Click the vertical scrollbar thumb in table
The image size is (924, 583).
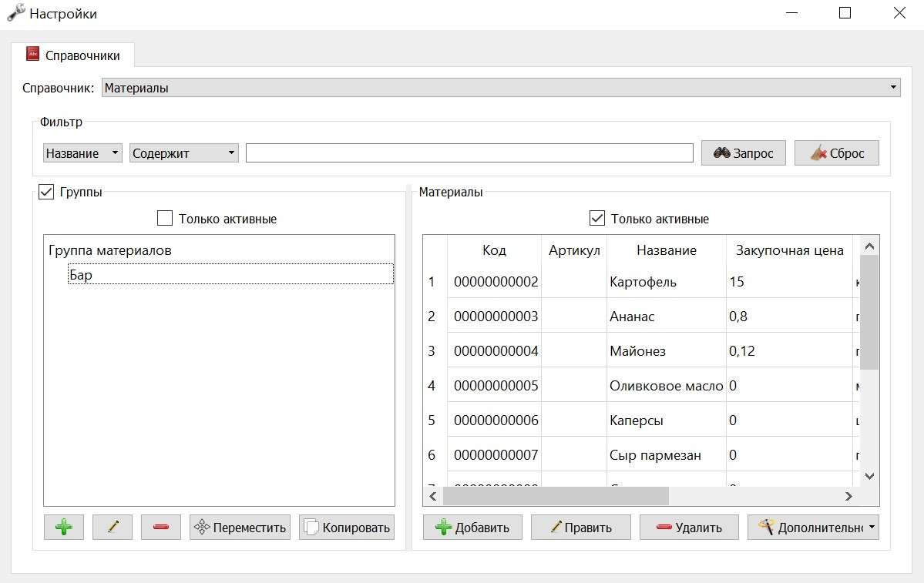869,312
